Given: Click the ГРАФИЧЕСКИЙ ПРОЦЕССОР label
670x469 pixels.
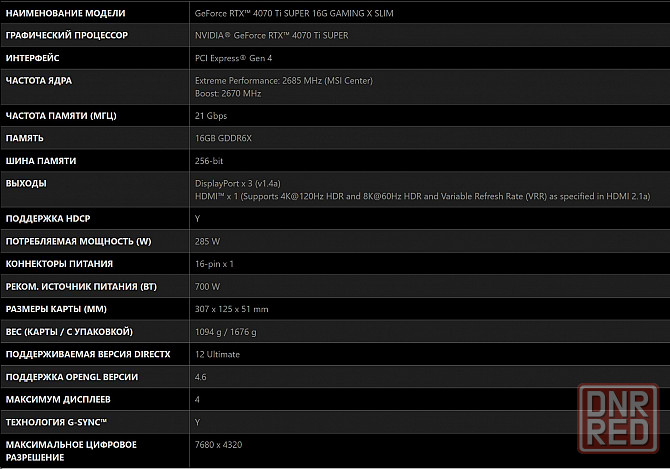Looking at the screenshot, I should pyautogui.click(x=67, y=35).
